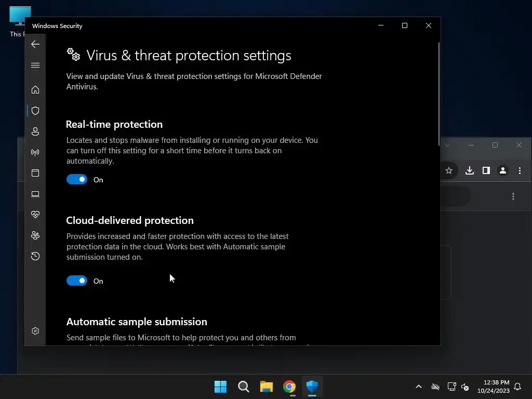Open Virus & threat protection shield
Viewport: 532px width, 399px height.
pyautogui.click(x=35, y=111)
